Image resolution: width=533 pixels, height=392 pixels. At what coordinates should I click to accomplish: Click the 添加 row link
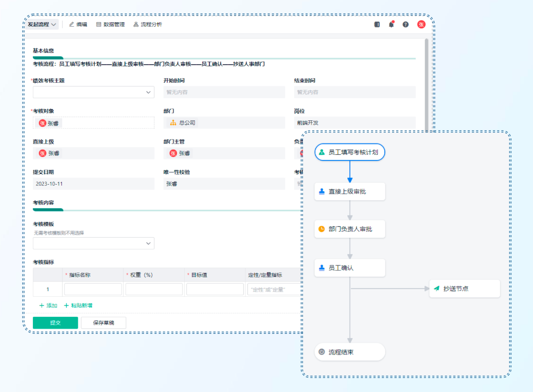48,305
